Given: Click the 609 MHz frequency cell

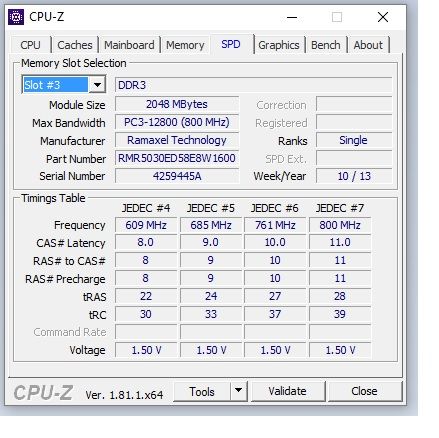Looking at the screenshot, I should 146,225.
